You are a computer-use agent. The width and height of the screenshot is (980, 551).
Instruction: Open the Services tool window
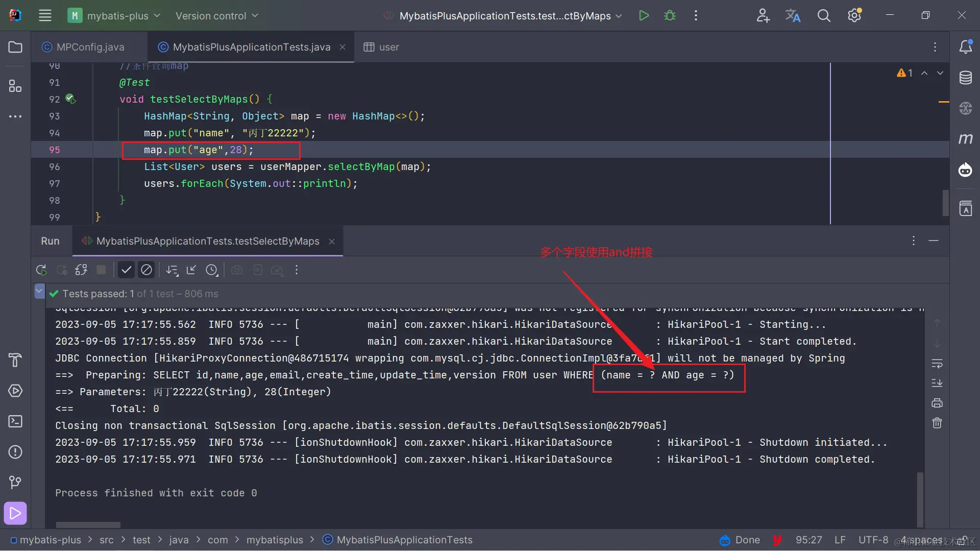coord(15,391)
